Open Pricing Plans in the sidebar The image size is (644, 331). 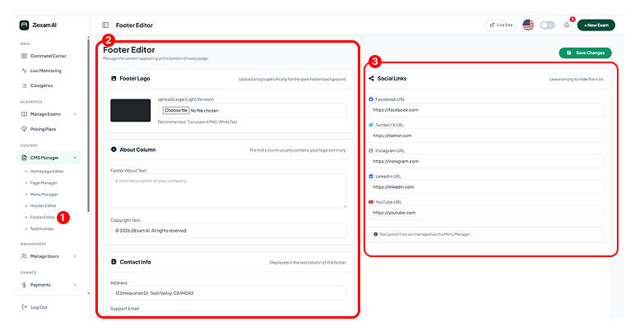tap(45, 129)
